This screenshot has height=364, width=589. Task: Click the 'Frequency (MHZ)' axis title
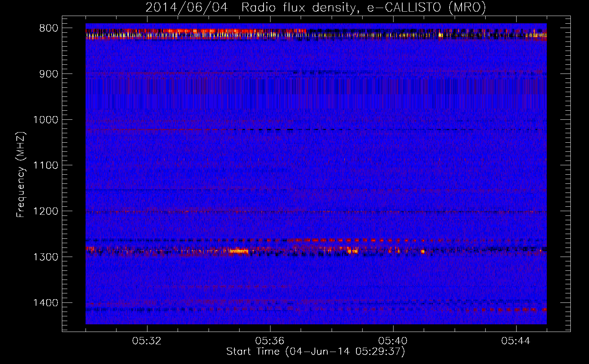21,174
